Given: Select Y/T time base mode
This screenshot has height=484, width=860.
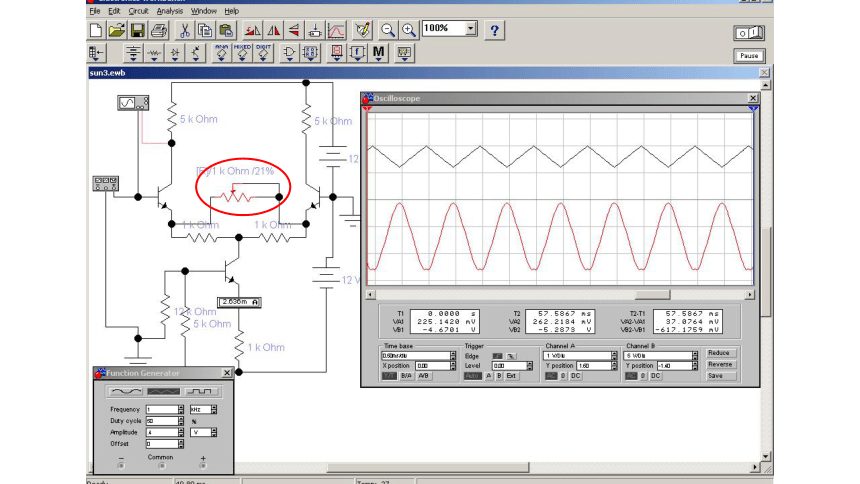Looking at the screenshot, I should point(389,376).
